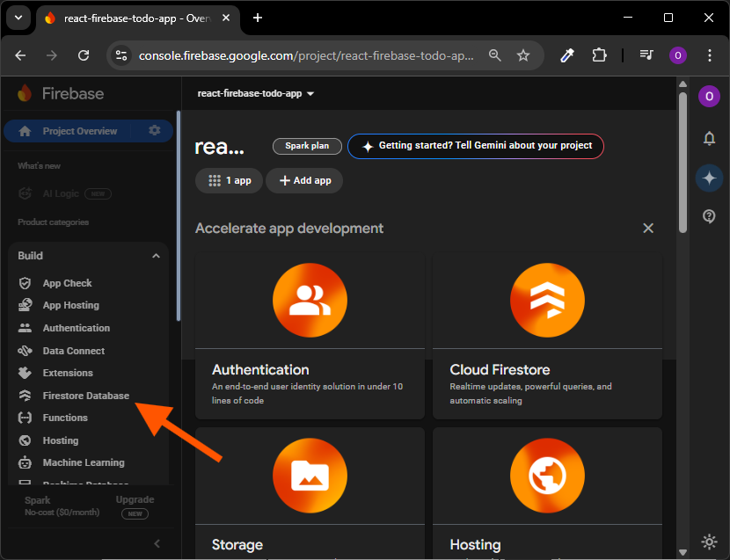View site information in address bar
The width and height of the screenshot is (730, 560).
pos(121,56)
